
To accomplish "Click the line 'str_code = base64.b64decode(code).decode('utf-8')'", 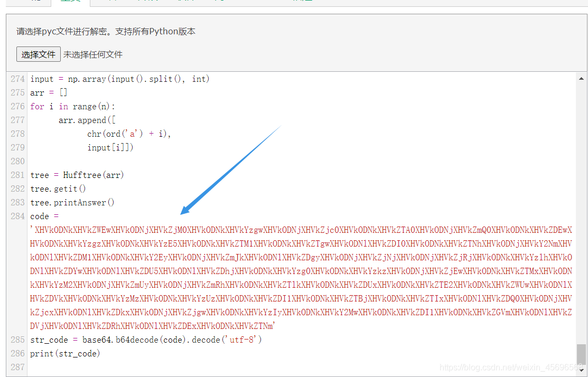I will click(146, 340).
